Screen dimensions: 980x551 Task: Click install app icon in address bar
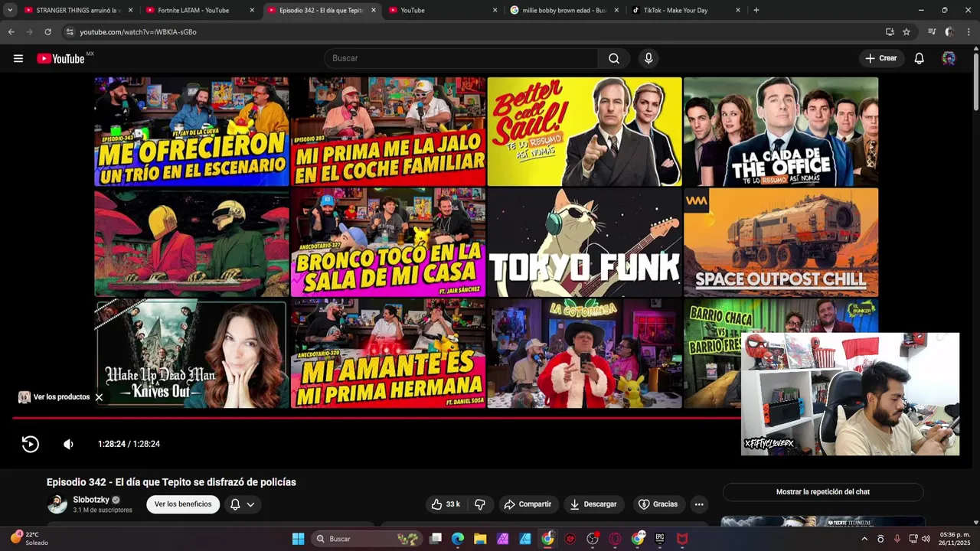pos(890,32)
